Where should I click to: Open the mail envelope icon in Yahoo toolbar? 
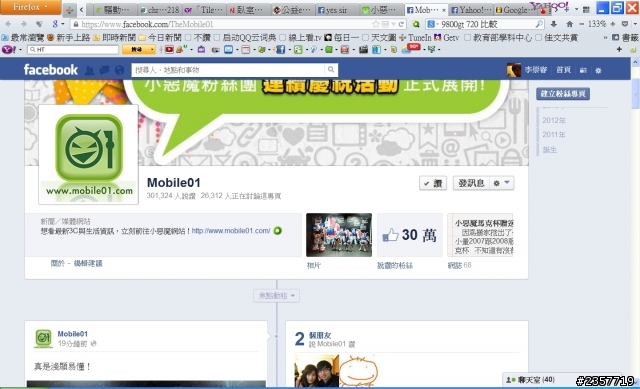(x=228, y=50)
